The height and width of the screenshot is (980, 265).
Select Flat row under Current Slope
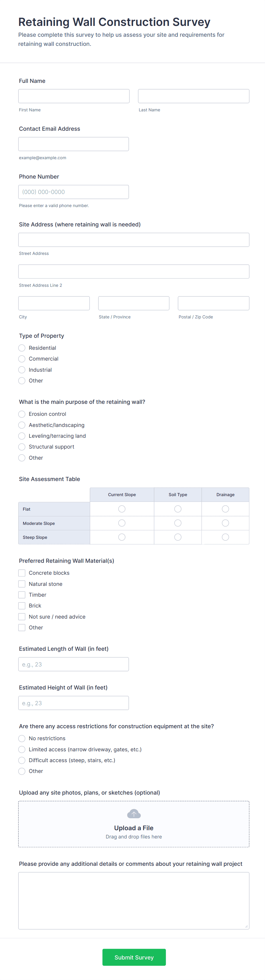122,509
